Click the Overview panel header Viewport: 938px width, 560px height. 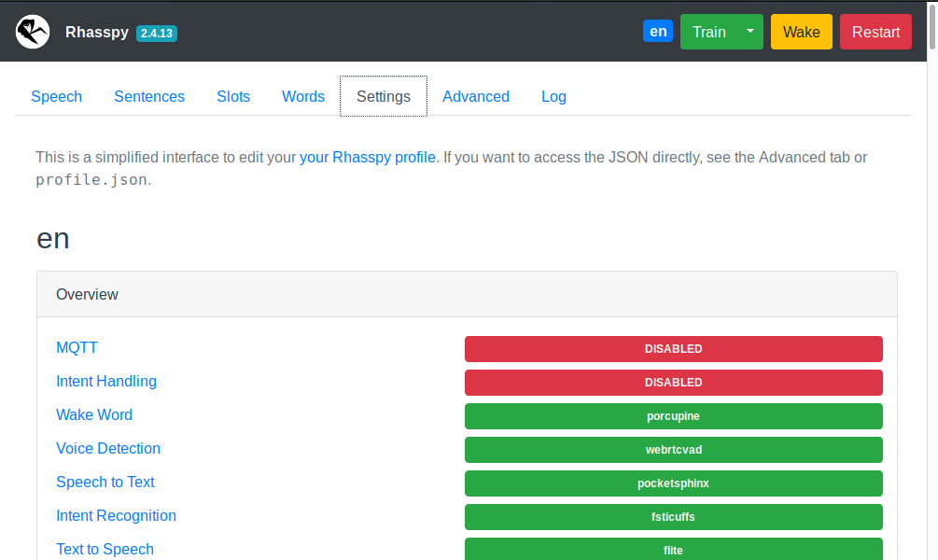coord(467,294)
